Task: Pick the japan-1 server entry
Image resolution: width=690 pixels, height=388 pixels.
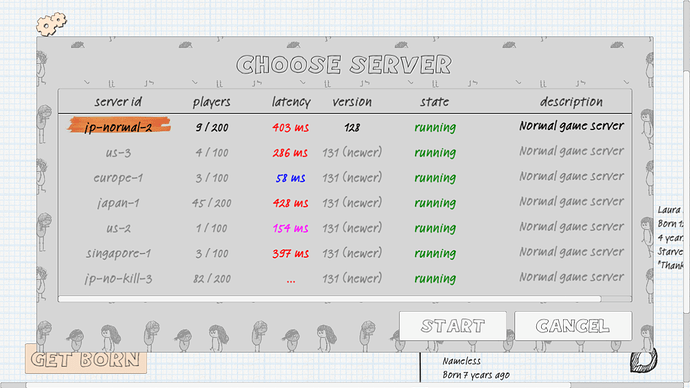Action: (x=345, y=203)
